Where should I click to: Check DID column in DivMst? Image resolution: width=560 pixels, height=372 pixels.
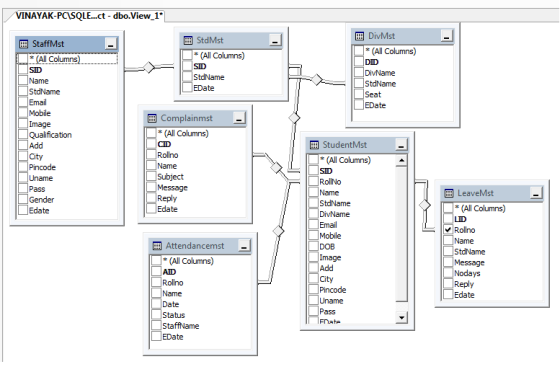pyautogui.click(x=359, y=62)
